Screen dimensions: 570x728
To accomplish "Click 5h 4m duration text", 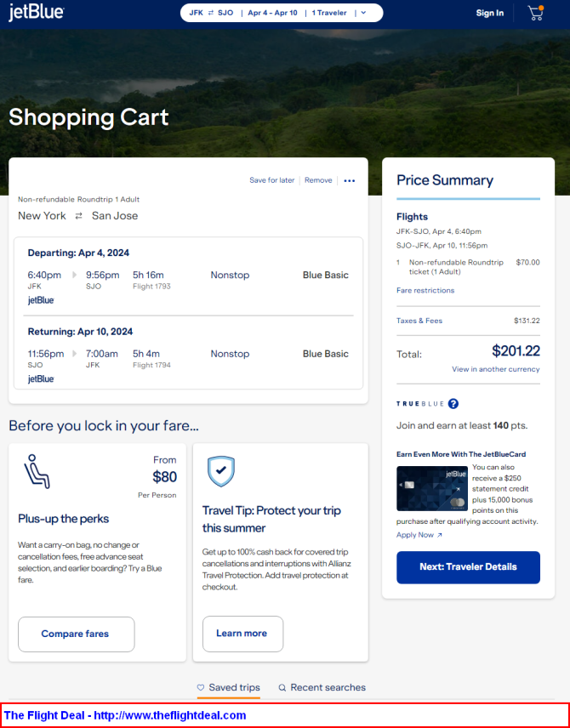I will (146, 354).
